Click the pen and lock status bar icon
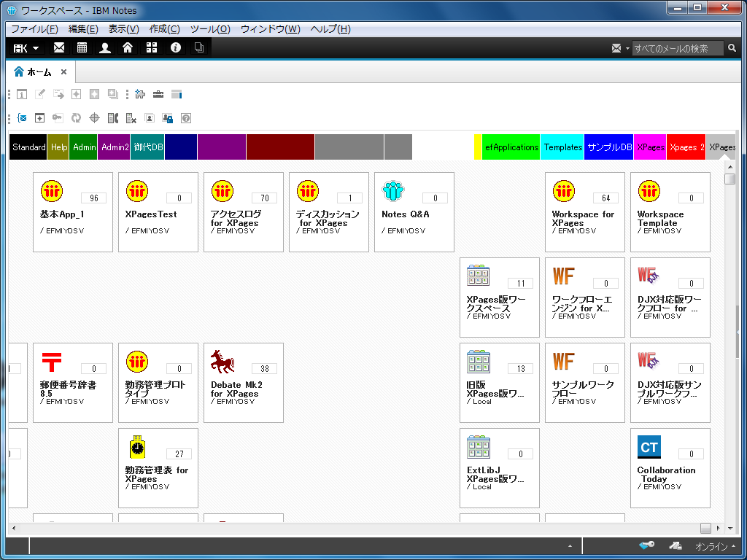Viewport: 747px width, 560px height. click(675, 545)
